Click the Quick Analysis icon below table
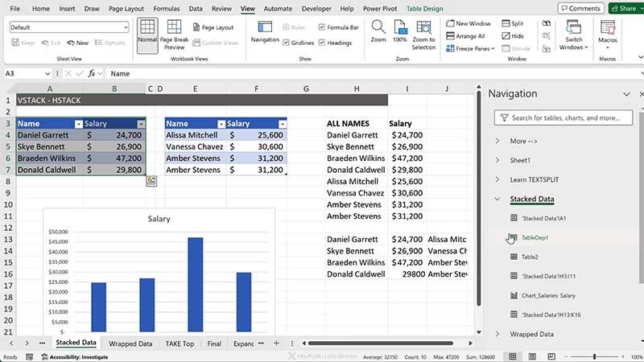644x362 pixels. tap(151, 180)
